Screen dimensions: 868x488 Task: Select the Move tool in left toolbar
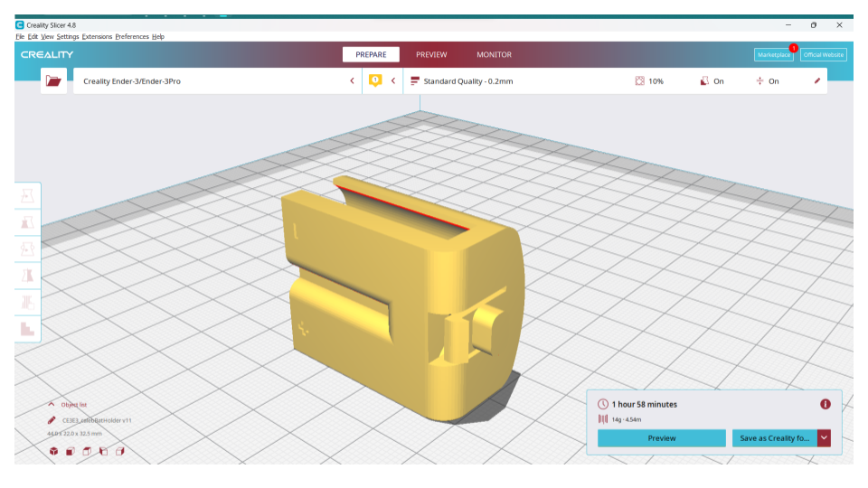coord(27,196)
